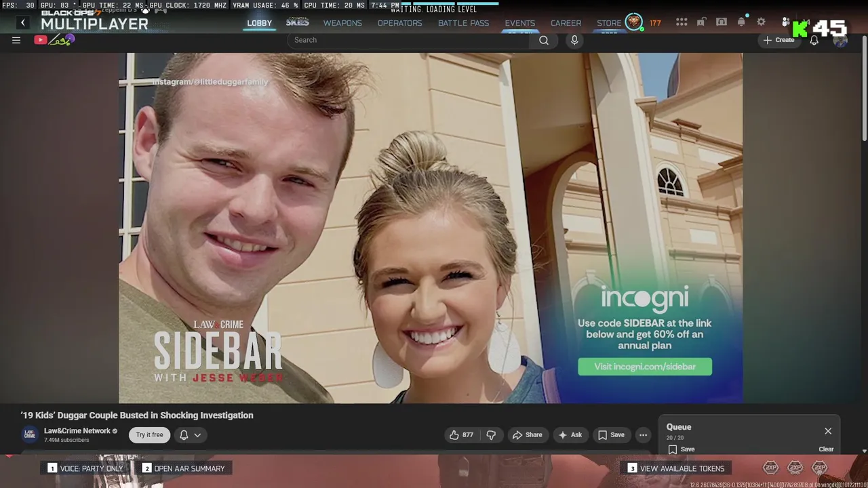This screenshot has width=868, height=488.
Task: Open the OPERATORS tab
Action: click(399, 23)
